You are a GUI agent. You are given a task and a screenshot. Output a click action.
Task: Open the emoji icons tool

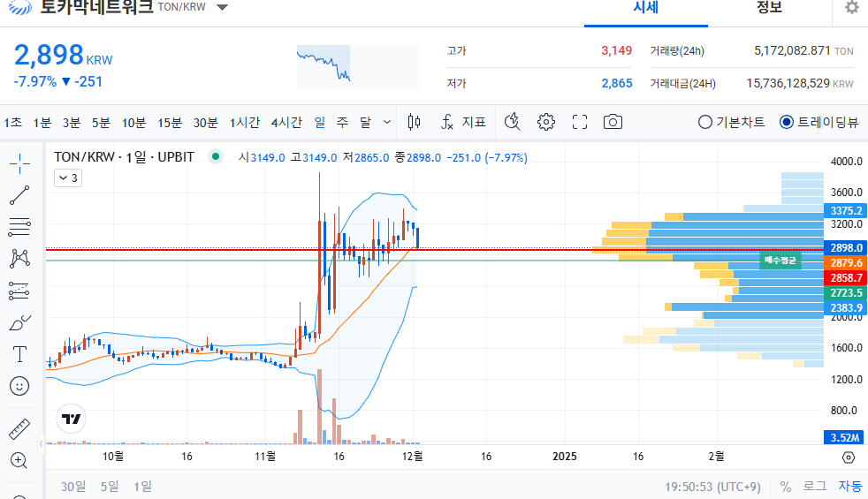point(20,386)
